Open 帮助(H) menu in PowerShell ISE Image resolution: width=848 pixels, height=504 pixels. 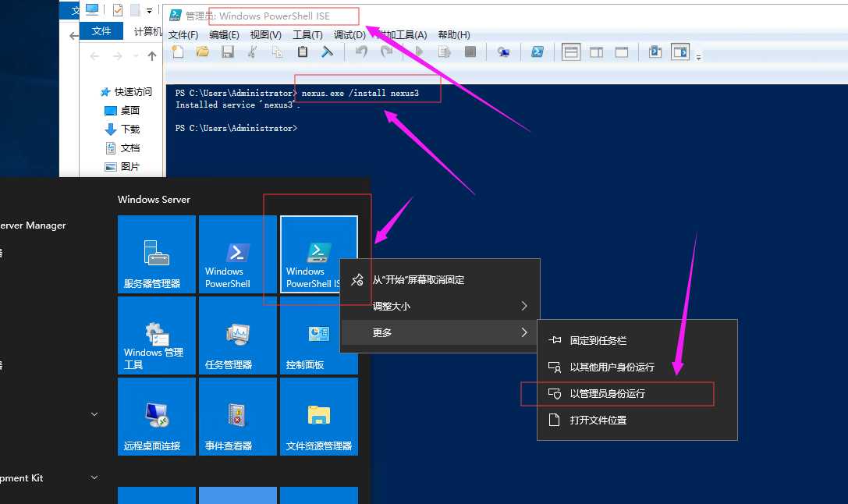454,35
